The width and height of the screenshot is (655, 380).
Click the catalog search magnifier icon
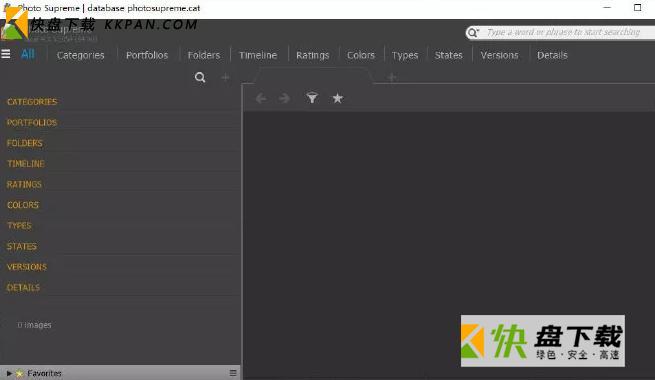(200, 77)
